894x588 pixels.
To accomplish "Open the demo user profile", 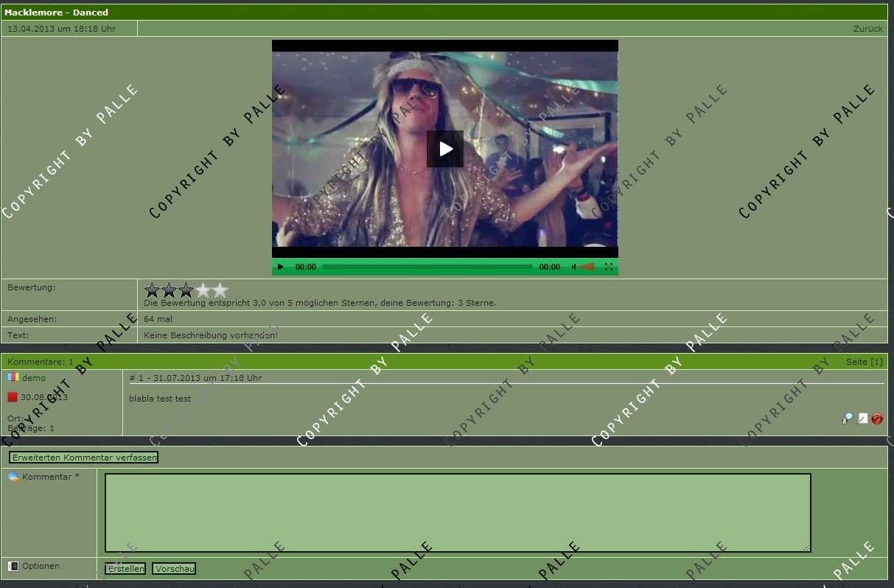I will pyautogui.click(x=34, y=378).
